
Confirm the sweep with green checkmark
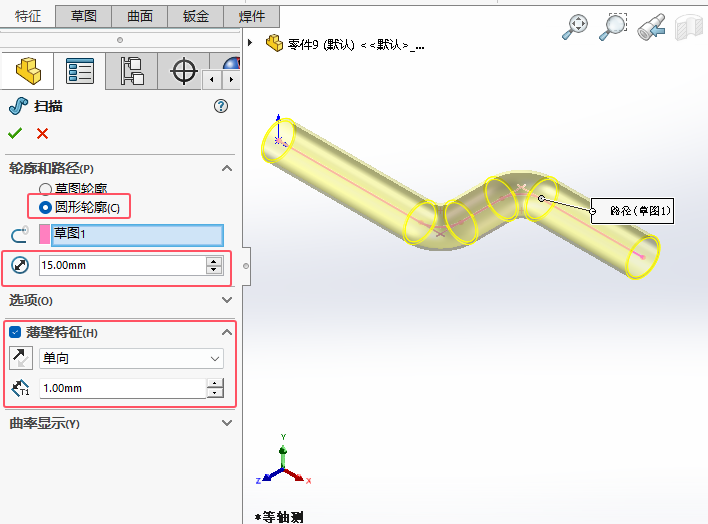coord(15,133)
